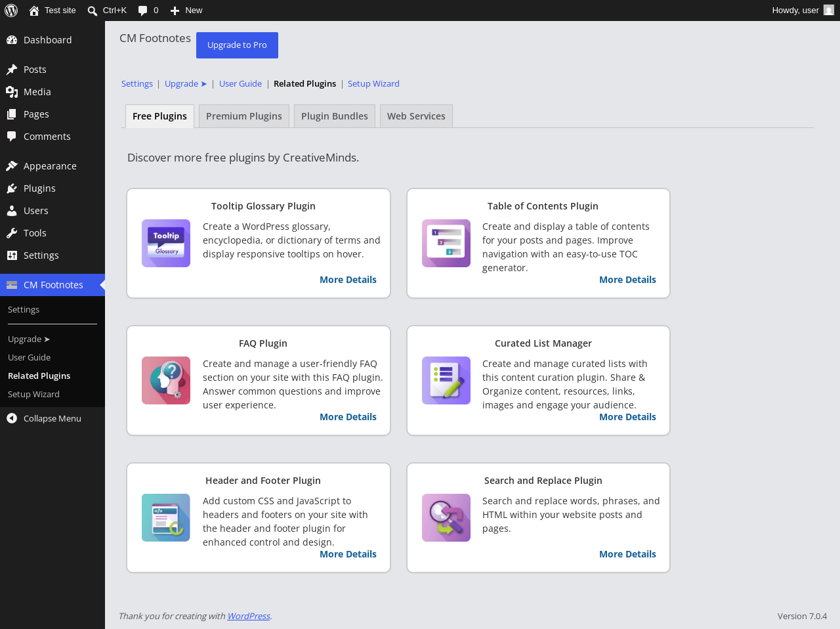Click the Comments icon in sidebar
The height and width of the screenshot is (629, 840).
12,137
